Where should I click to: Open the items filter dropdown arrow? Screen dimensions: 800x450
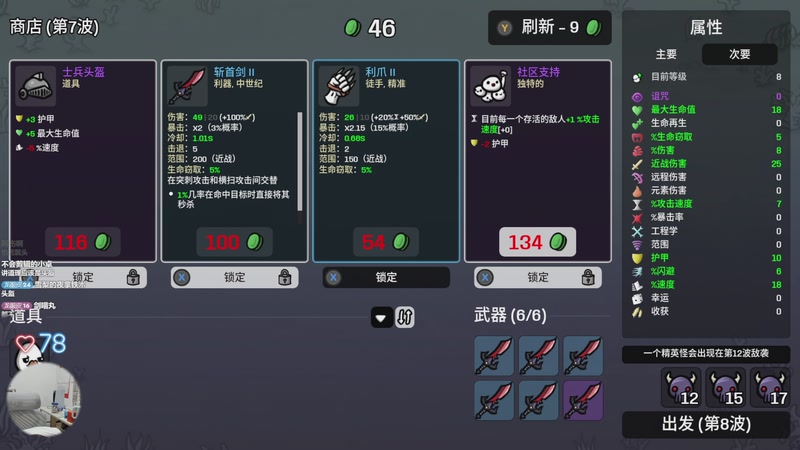tap(381, 318)
